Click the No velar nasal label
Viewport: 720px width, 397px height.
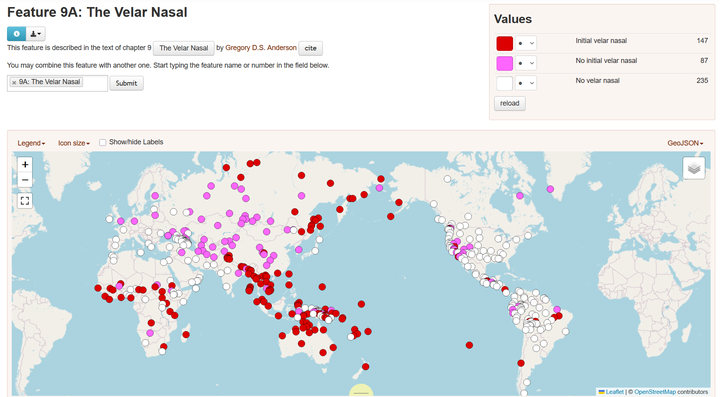(597, 80)
